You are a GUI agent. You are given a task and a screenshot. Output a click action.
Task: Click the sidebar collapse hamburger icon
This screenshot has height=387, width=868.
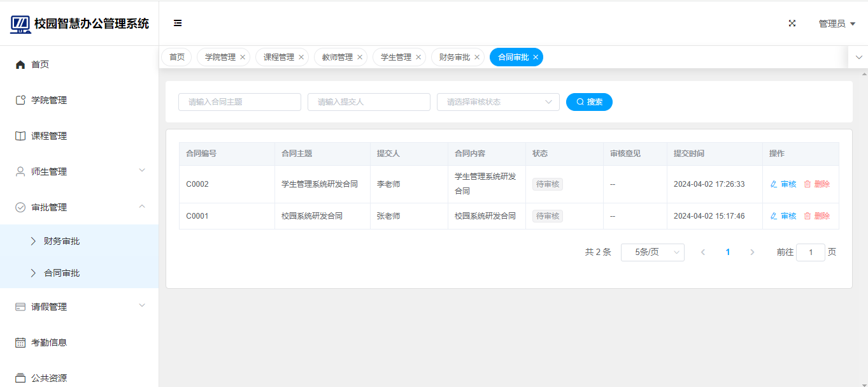[178, 24]
